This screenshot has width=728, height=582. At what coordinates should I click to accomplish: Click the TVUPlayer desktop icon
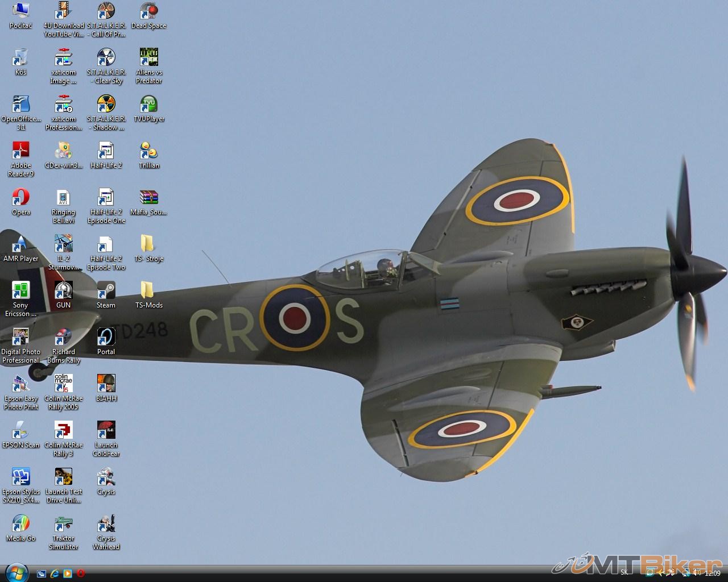(148, 105)
